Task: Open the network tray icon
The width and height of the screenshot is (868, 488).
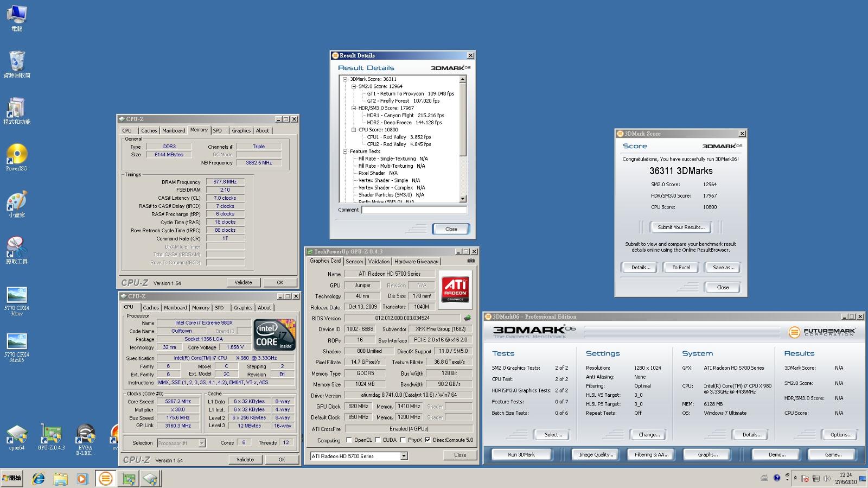Action: 815,479
